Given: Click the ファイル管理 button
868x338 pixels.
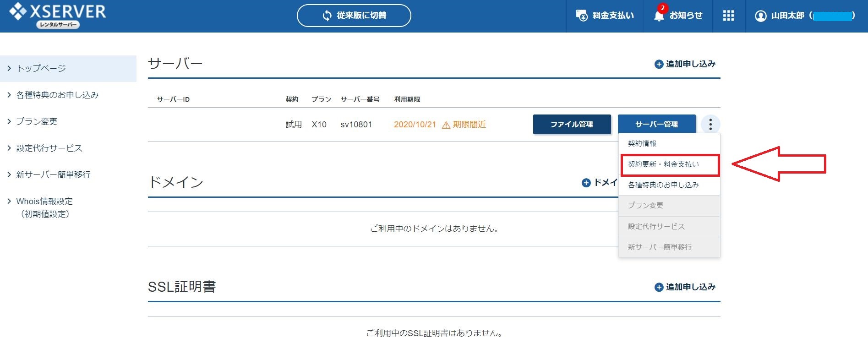Looking at the screenshot, I should tap(572, 124).
